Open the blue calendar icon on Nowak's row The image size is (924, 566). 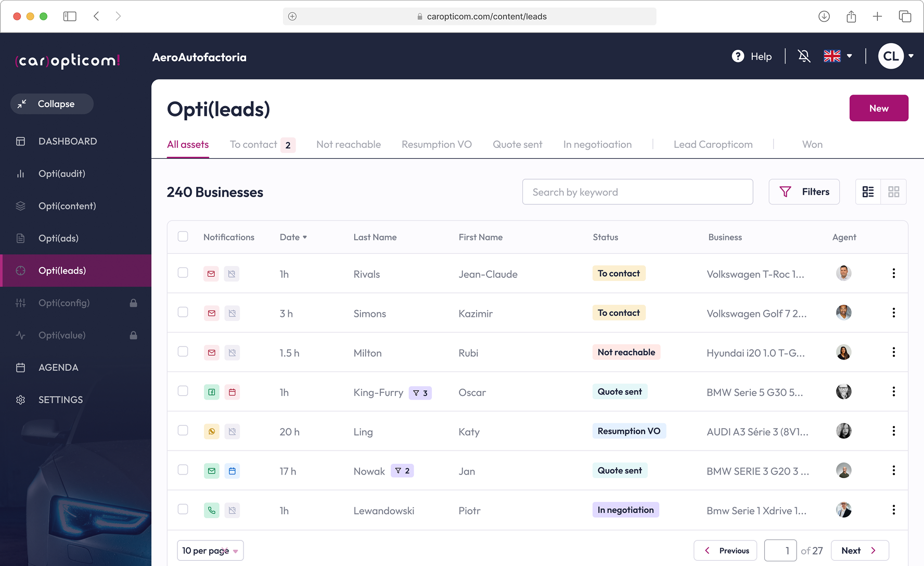232,471
